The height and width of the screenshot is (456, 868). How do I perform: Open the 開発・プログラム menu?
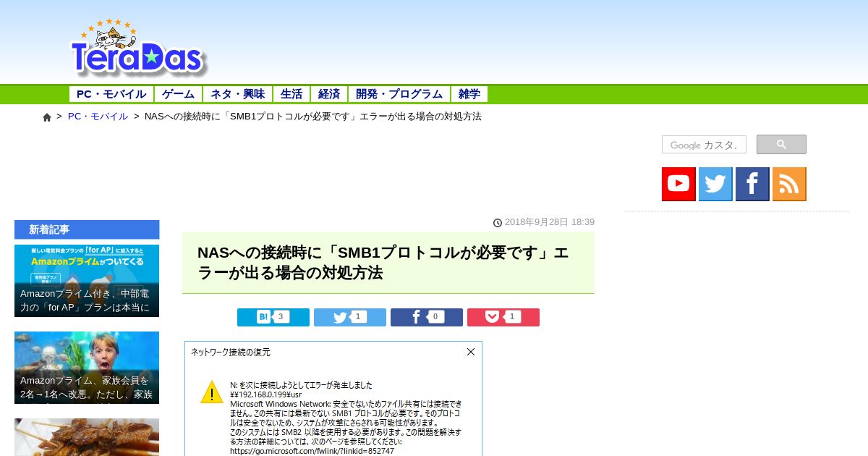399,94
